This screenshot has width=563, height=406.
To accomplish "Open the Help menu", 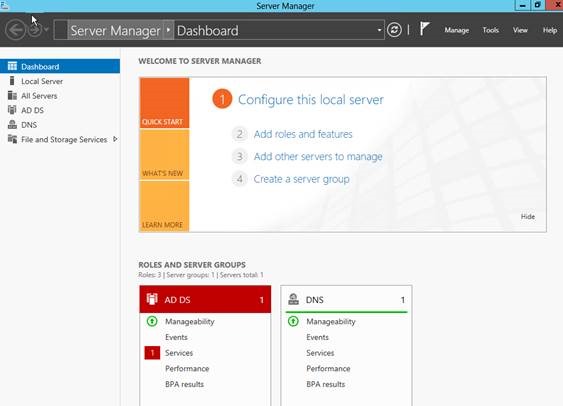I will 550,30.
